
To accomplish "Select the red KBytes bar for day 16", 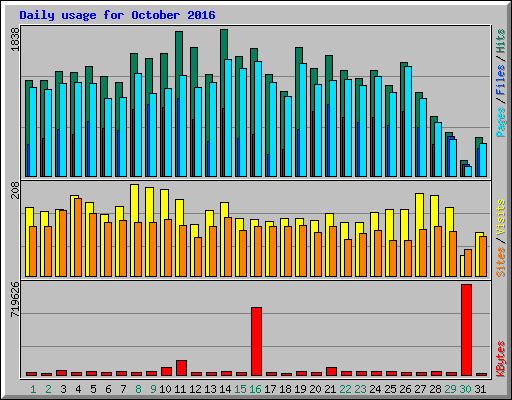I will (256, 341).
